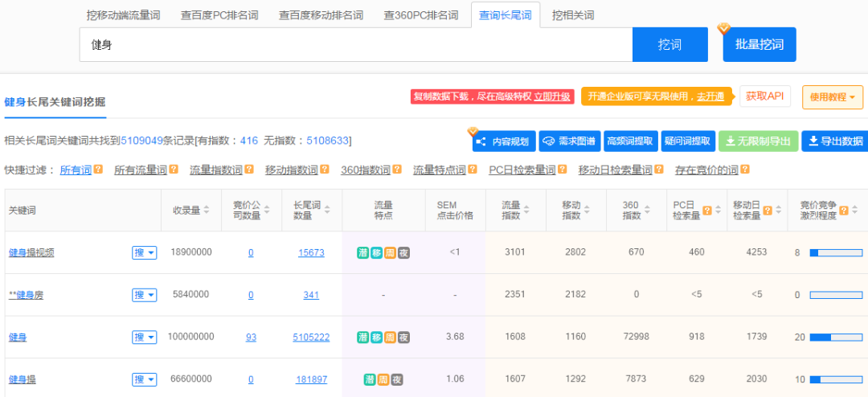
Task: Switch to 挖相关词 tab
Action: pyautogui.click(x=573, y=15)
